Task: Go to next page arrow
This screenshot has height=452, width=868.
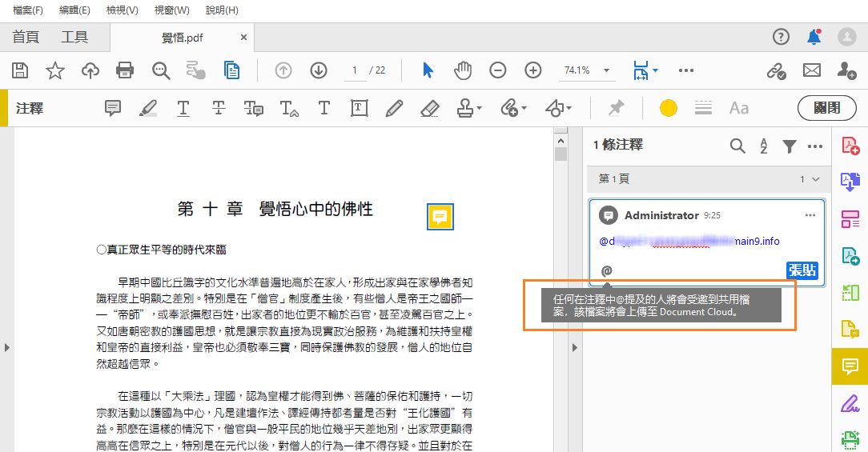Action: point(319,70)
